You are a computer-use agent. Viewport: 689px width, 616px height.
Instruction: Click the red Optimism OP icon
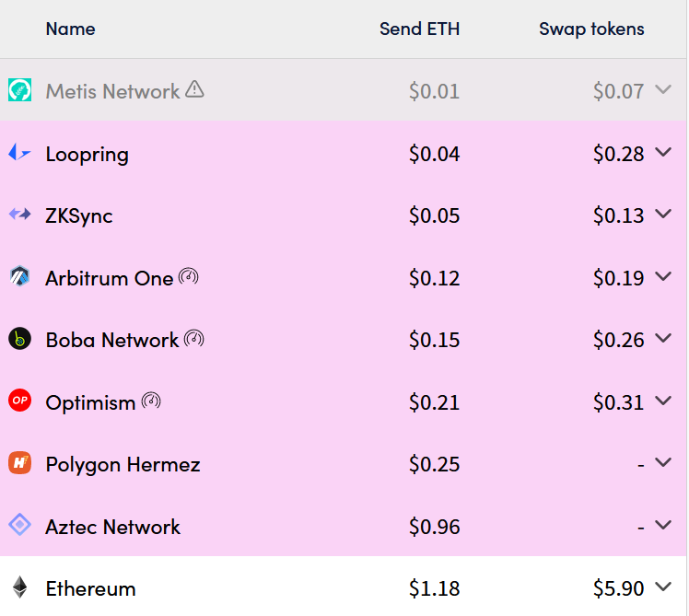click(x=19, y=401)
